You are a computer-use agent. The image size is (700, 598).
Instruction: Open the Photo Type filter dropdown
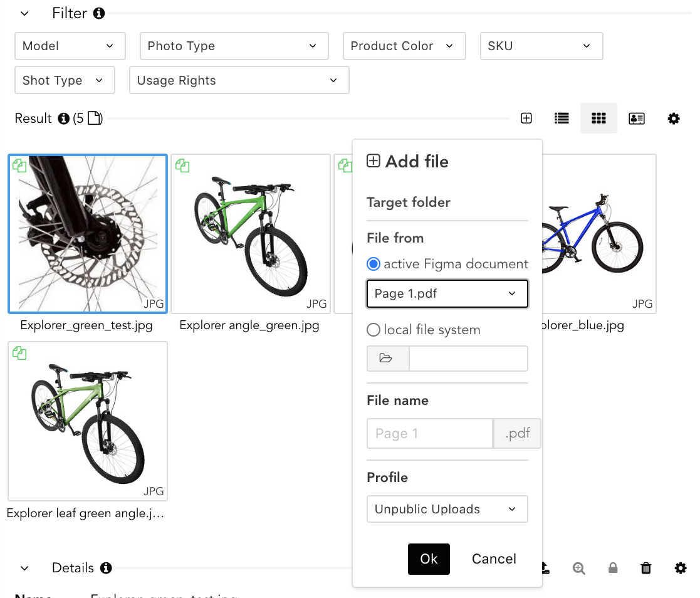coord(234,46)
